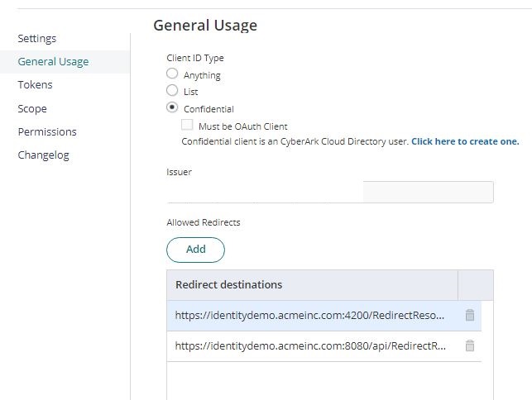The width and height of the screenshot is (532, 400).
Task: Select the identitydemo port 4200 redirect row
Action: [310, 315]
